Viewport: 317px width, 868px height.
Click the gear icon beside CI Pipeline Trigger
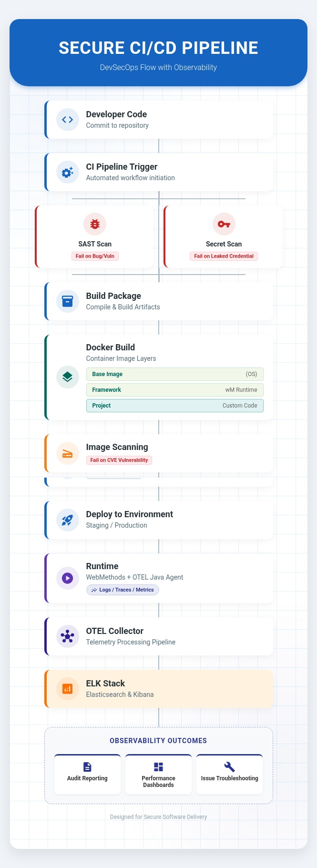(x=68, y=172)
